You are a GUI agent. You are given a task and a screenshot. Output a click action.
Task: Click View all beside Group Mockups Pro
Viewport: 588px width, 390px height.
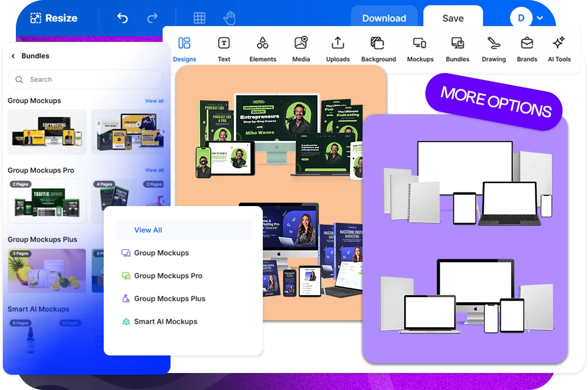point(155,170)
